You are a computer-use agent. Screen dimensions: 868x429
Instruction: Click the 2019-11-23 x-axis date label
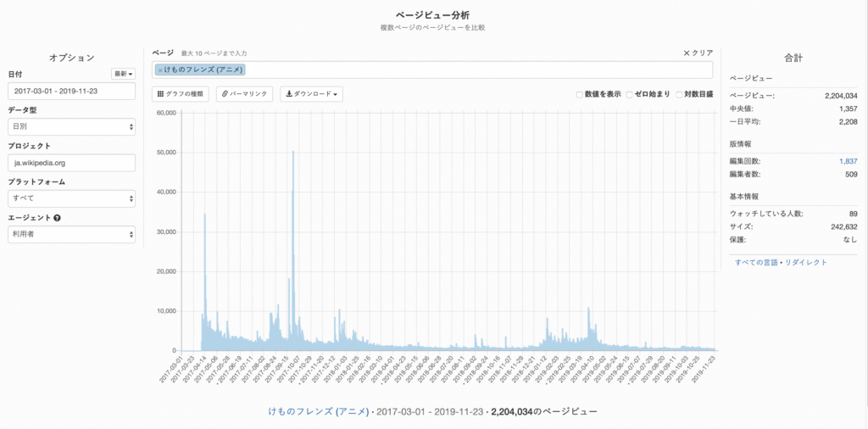(704, 370)
